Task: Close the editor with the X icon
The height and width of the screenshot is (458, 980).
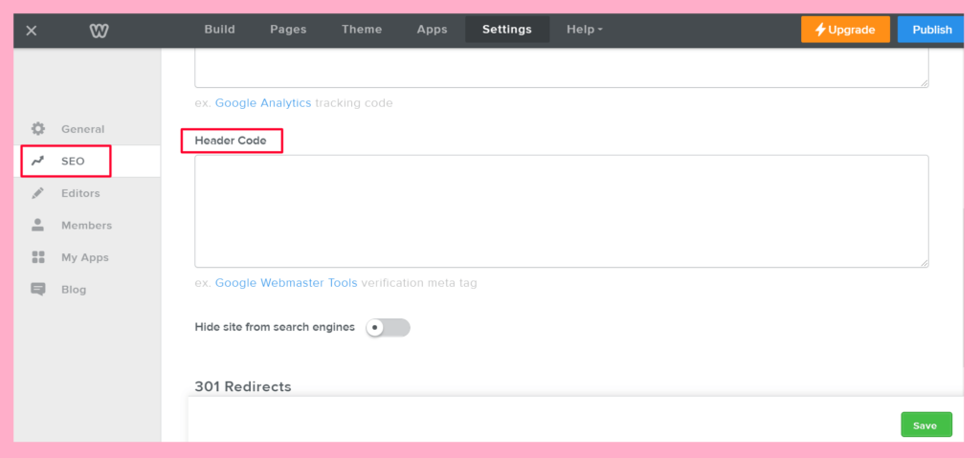Action: click(x=32, y=30)
